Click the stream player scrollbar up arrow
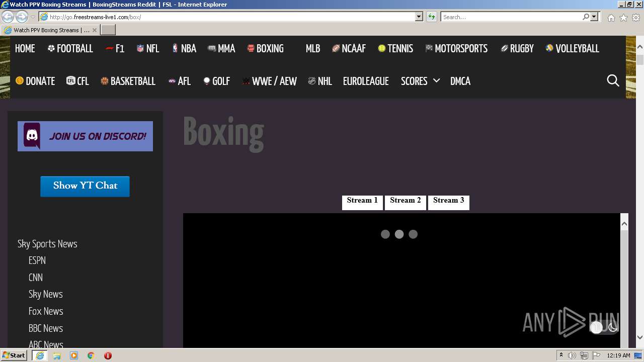The width and height of the screenshot is (644, 362). (624, 223)
